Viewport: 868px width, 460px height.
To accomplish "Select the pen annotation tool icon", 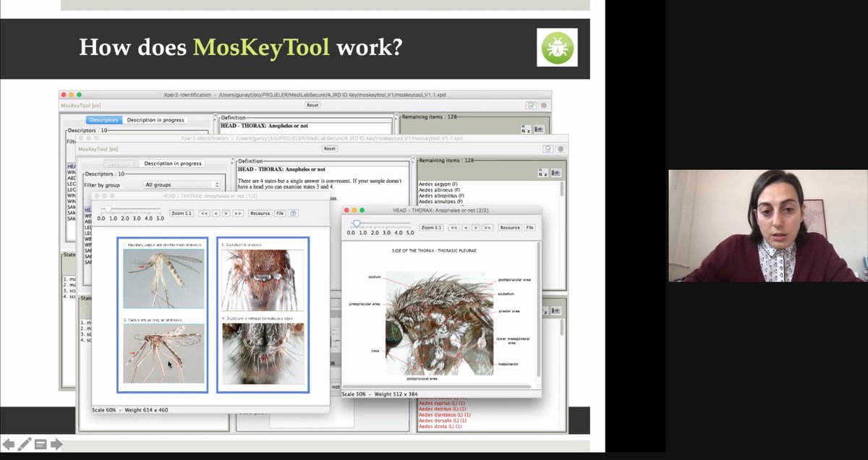I will tap(25, 444).
